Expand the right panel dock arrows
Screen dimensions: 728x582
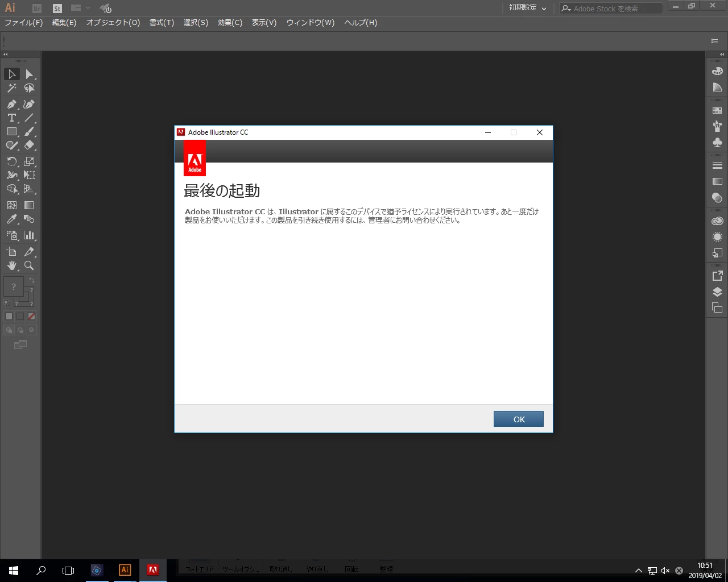(x=722, y=54)
